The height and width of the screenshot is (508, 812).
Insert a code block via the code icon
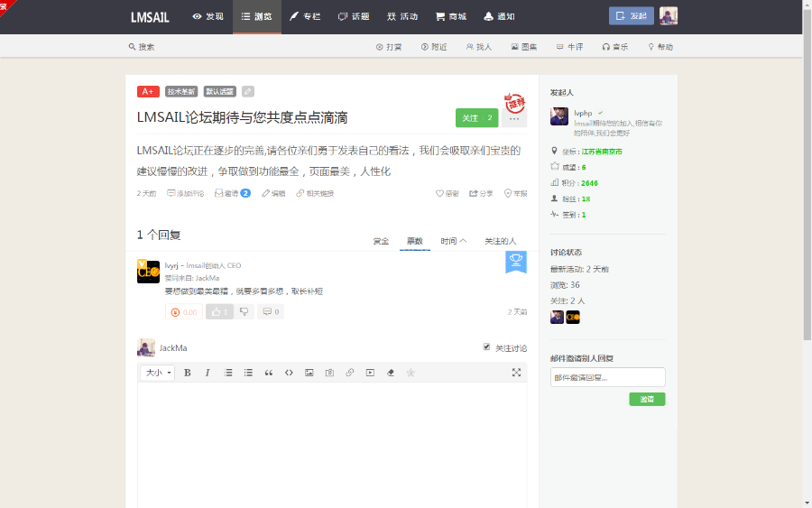(x=289, y=373)
